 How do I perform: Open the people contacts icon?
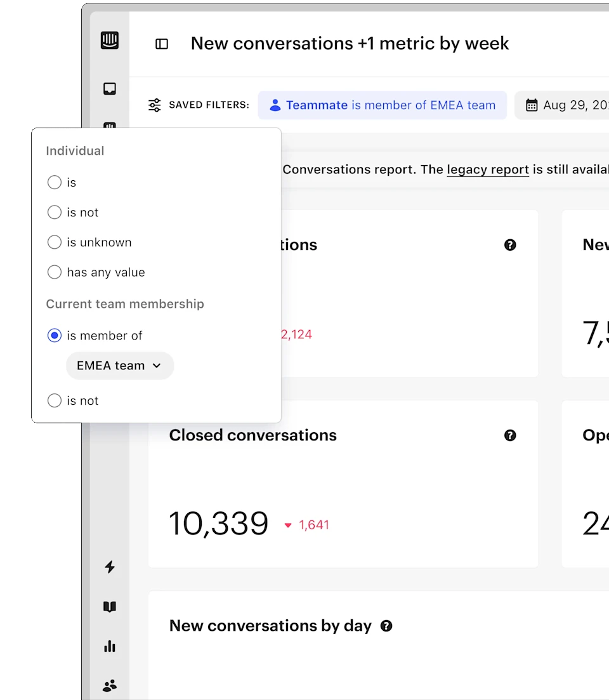click(110, 685)
